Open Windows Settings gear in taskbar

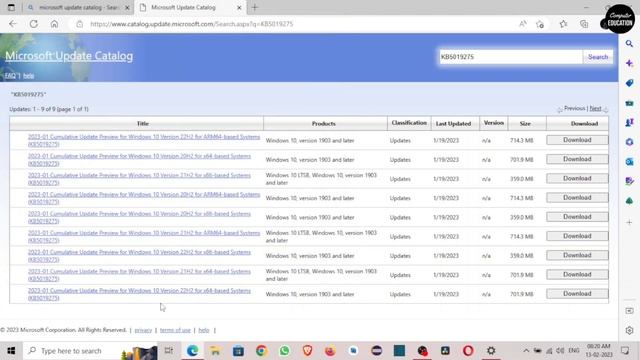tap(491, 351)
